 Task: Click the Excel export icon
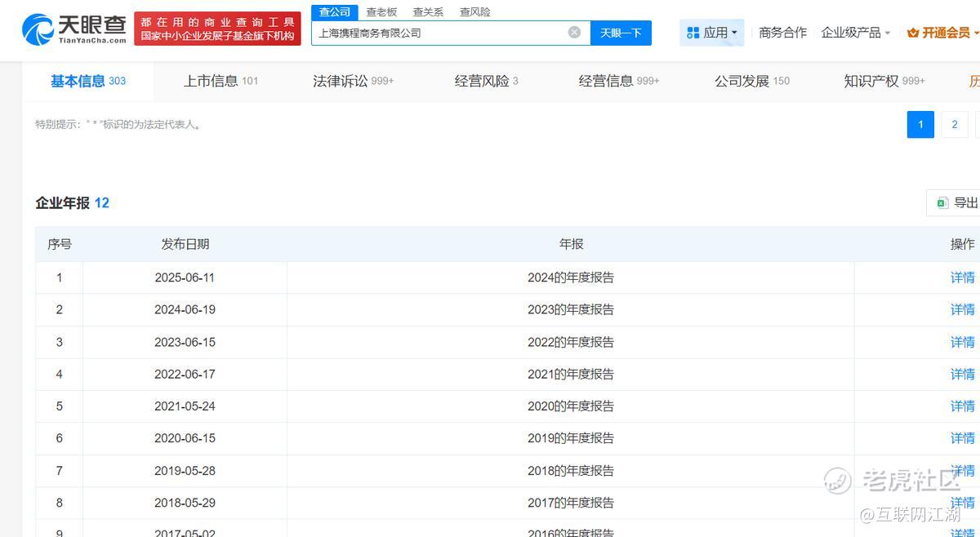click(942, 203)
